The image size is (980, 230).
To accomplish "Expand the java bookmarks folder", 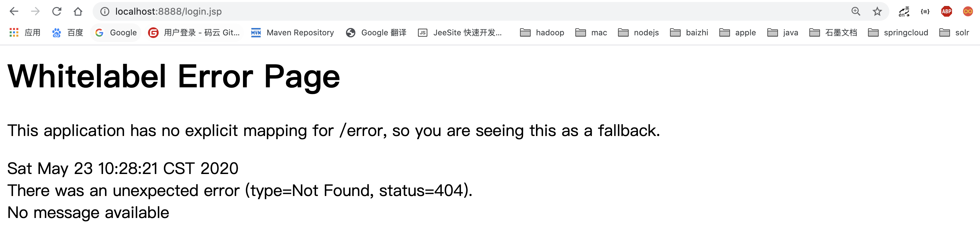I will (783, 33).
